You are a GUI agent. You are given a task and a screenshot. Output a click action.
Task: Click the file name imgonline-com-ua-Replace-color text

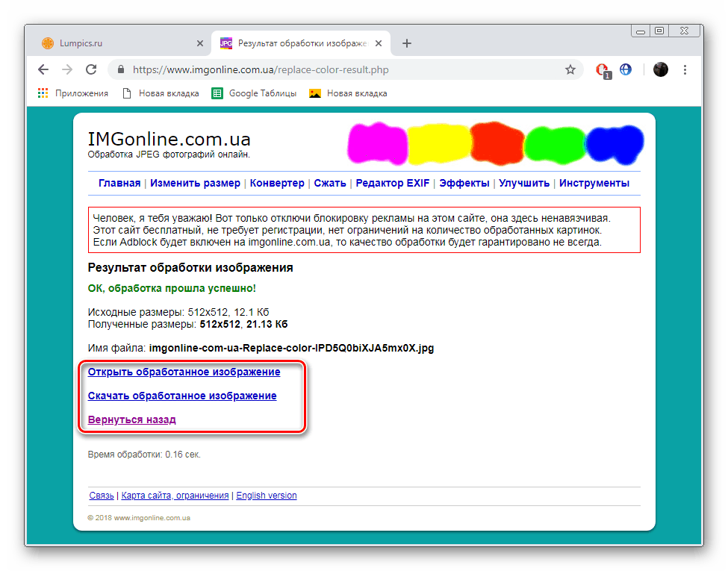(x=291, y=348)
